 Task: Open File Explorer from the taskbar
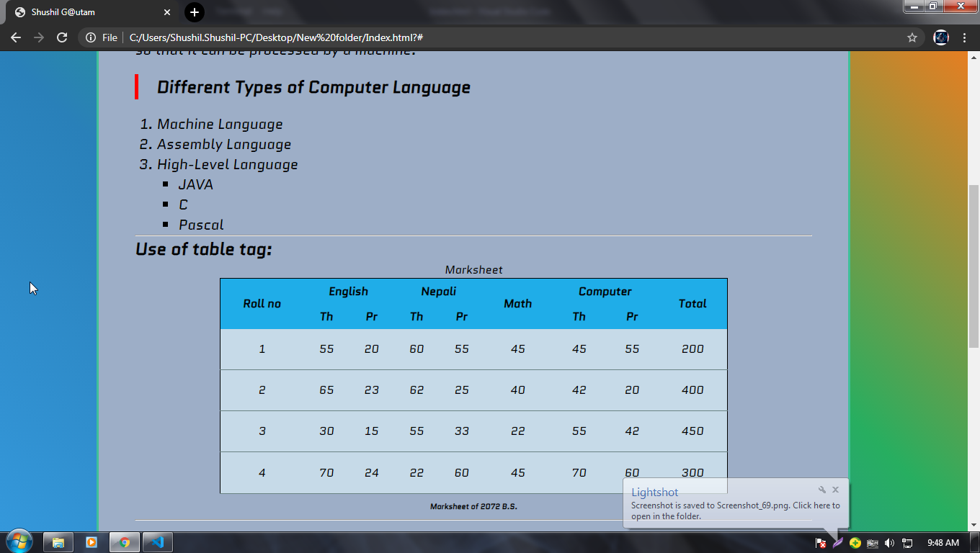(x=58, y=541)
